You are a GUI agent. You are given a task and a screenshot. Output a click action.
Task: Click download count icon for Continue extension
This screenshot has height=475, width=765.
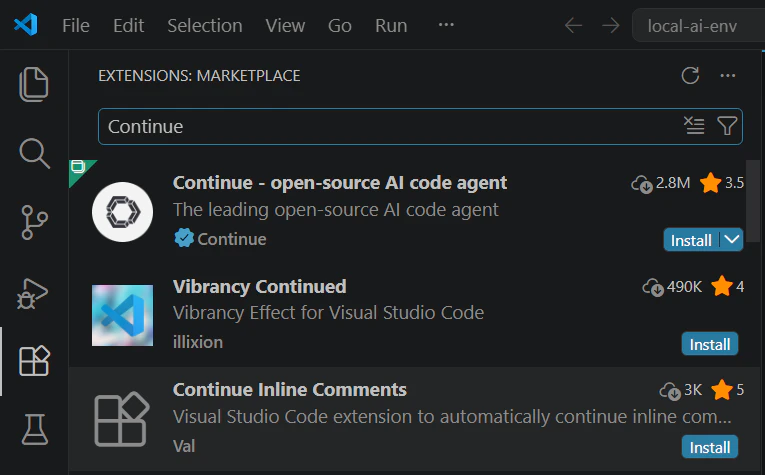[641, 184]
